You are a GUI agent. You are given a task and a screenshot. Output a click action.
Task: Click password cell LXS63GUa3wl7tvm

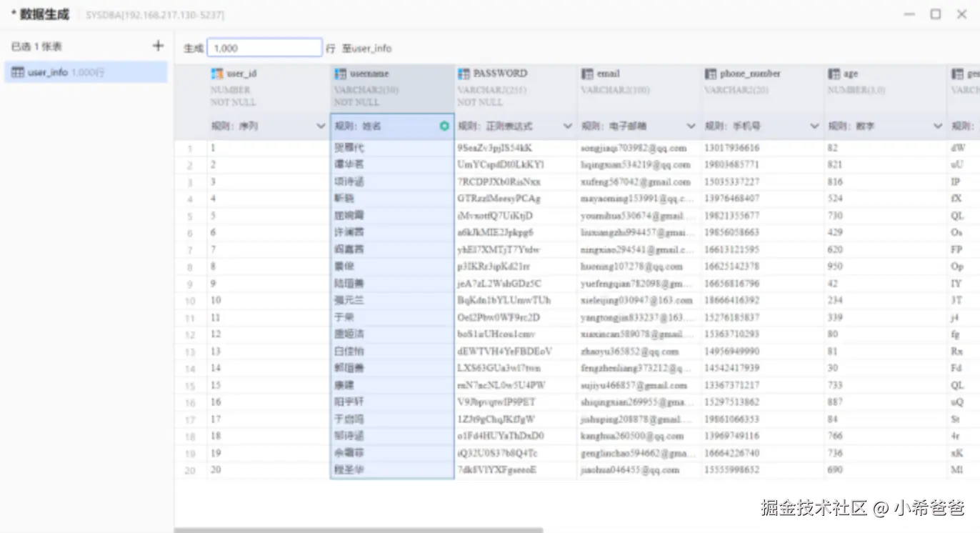point(499,369)
